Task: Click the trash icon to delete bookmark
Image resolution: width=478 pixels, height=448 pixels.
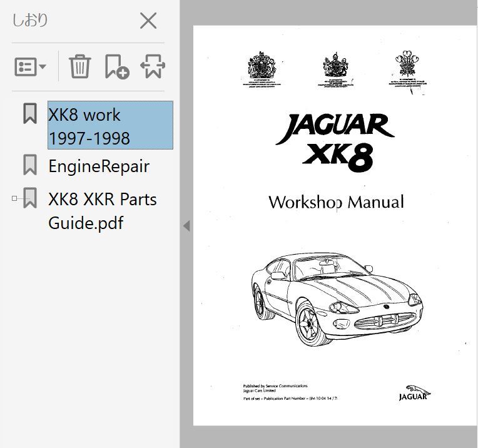Action: (x=80, y=66)
